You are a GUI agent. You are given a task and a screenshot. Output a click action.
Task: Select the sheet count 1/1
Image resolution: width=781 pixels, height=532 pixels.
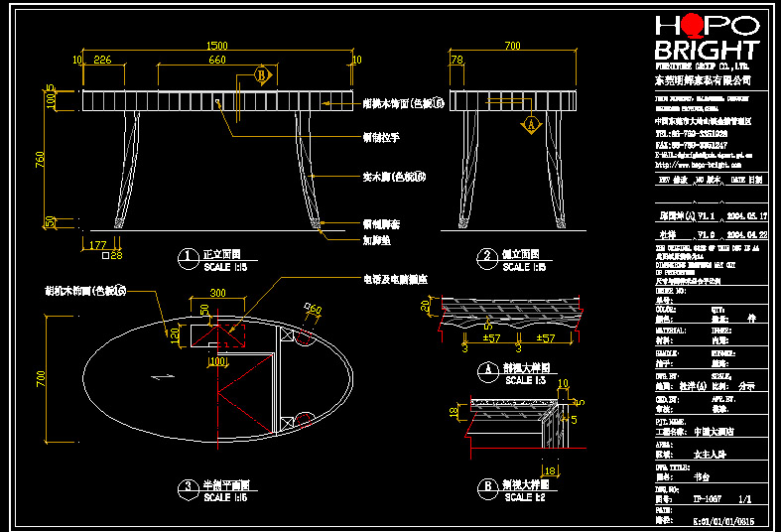pyautogui.click(x=745, y=498)
